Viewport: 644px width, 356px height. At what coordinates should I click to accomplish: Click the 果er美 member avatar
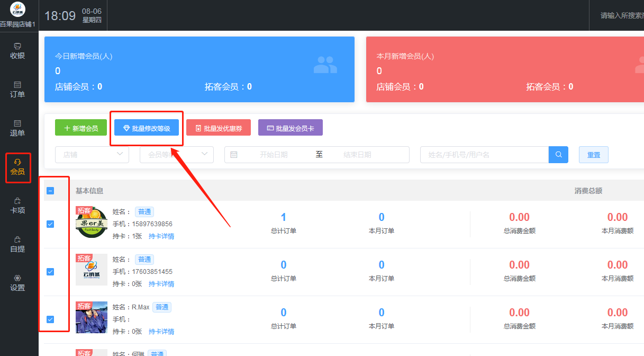[92, 222]
